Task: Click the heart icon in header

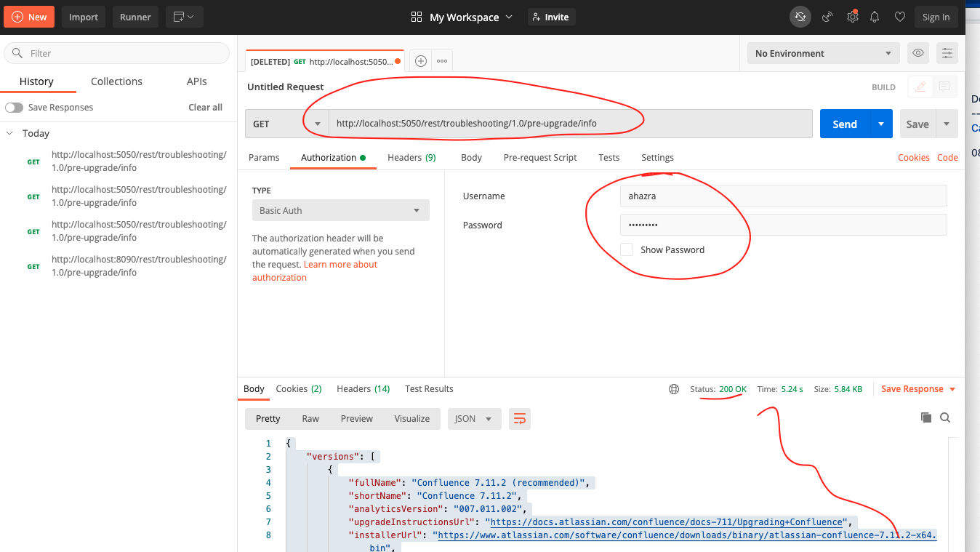Action: tap(899, 17)
